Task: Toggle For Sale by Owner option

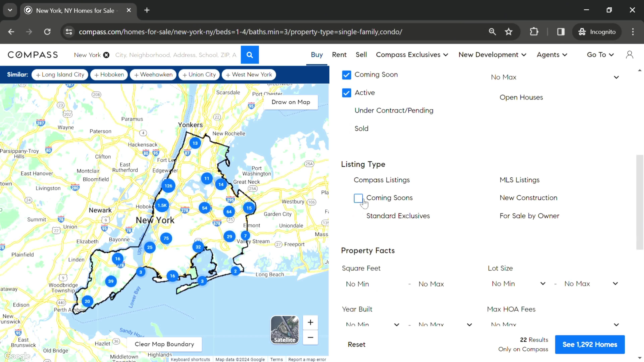Action: (529, 216)
